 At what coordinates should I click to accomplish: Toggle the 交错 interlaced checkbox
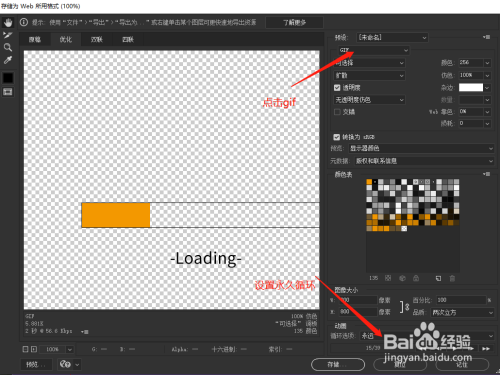coord(337,112)
